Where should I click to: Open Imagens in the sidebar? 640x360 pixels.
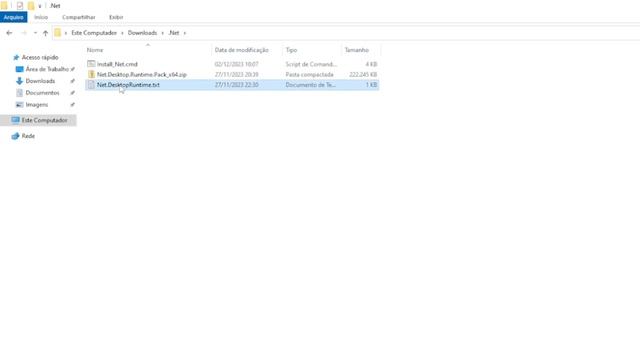click(x=37, y=105)
